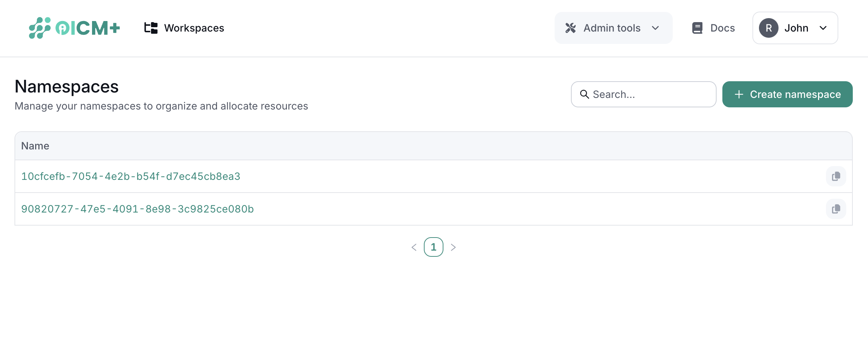Click the magnifying glass search icon
The height and width of the screenshot is (338, 868).
[x=585, y=94]
